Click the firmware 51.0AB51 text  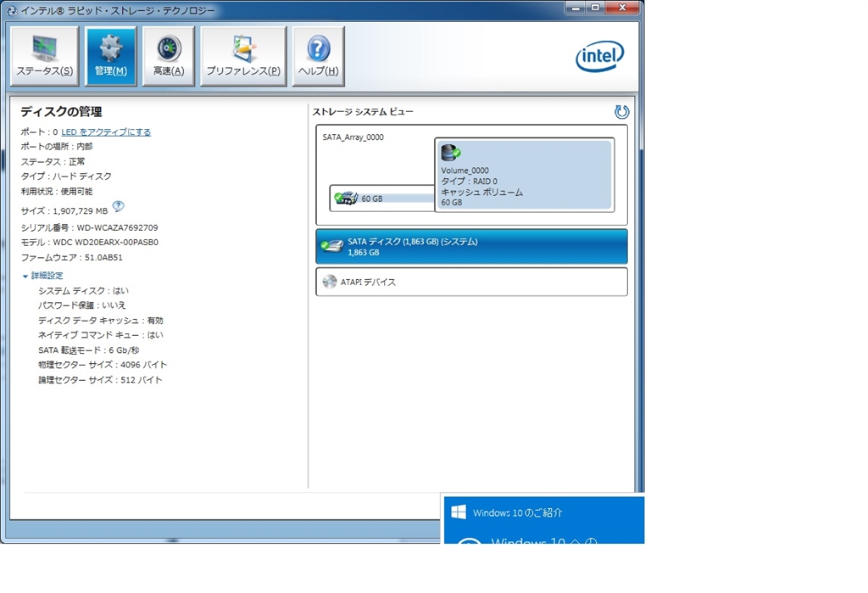(71, 257)
